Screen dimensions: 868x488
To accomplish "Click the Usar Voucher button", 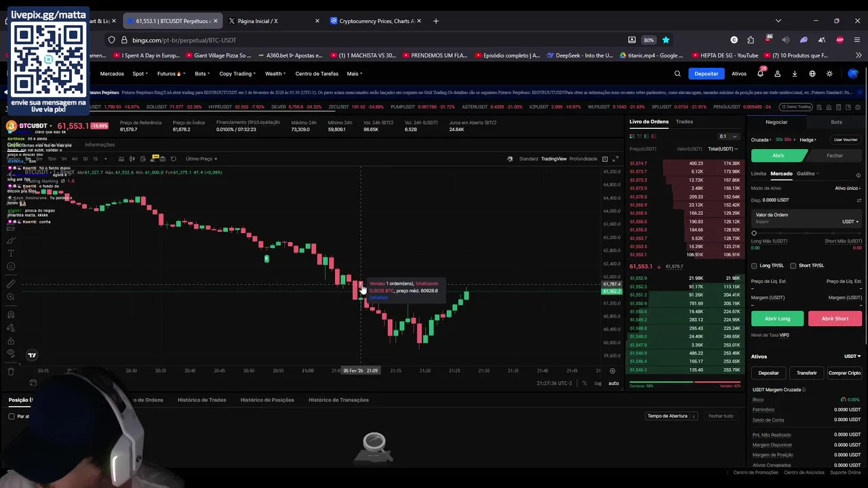I will pyautogui.click(x=846, y=140).
